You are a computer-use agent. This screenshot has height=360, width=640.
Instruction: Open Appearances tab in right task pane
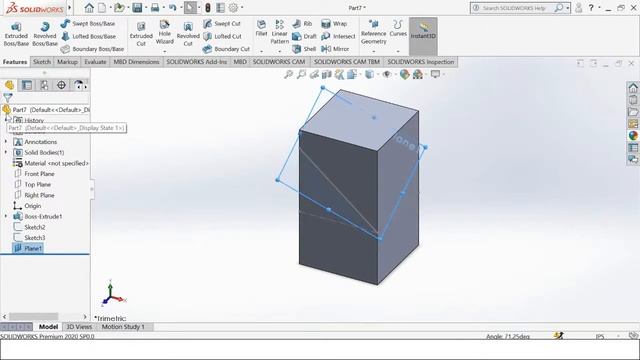(x=633, y=136)
